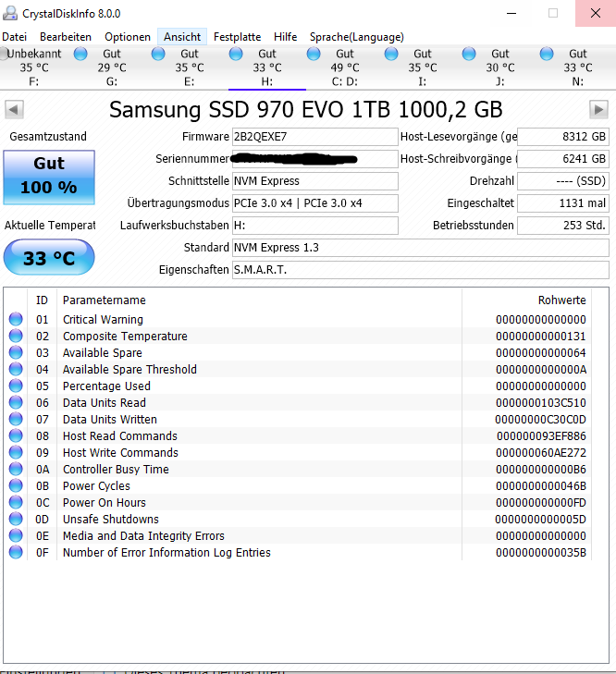
Task: Select the J: drive at 30 °C
Action: point(499,67)
